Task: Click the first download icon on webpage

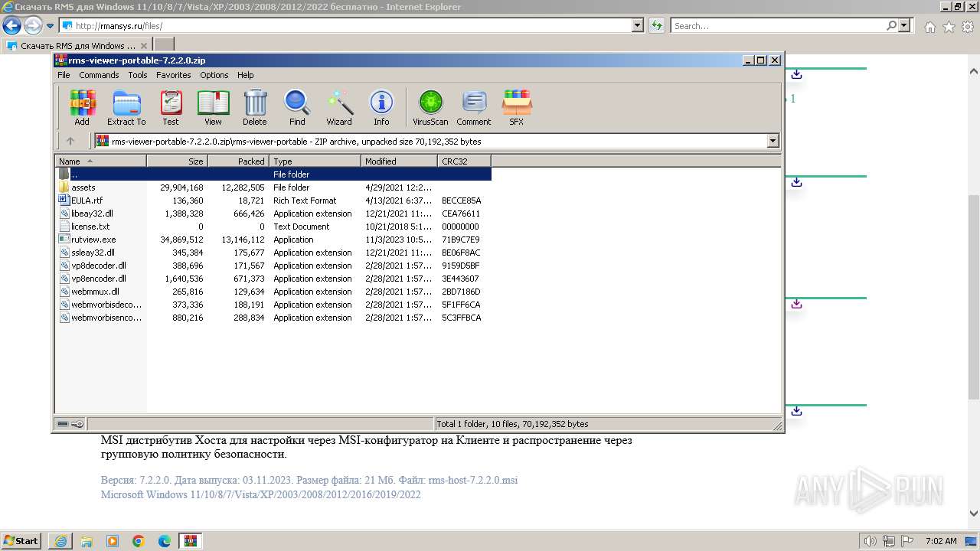Action: coord(796,74)
